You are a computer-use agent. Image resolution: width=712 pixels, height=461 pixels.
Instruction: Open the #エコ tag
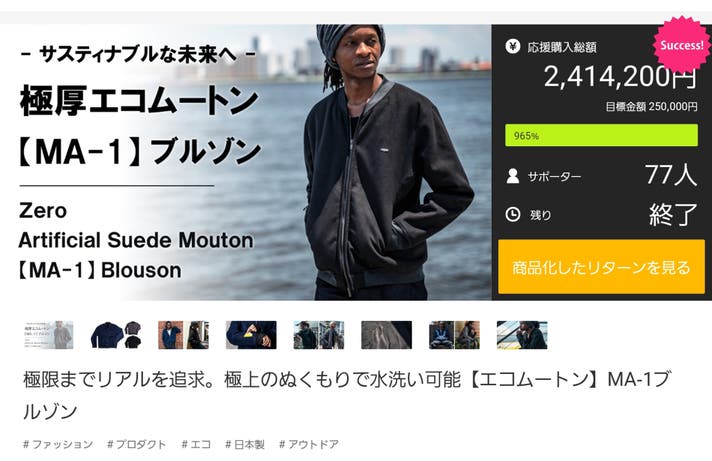coord(196,444)
